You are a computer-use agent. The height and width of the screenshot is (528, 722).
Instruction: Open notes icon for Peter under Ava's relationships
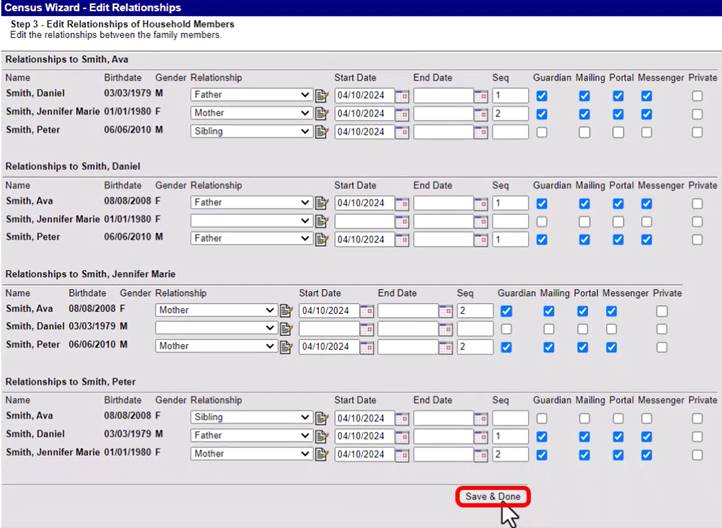pos(321,132)
